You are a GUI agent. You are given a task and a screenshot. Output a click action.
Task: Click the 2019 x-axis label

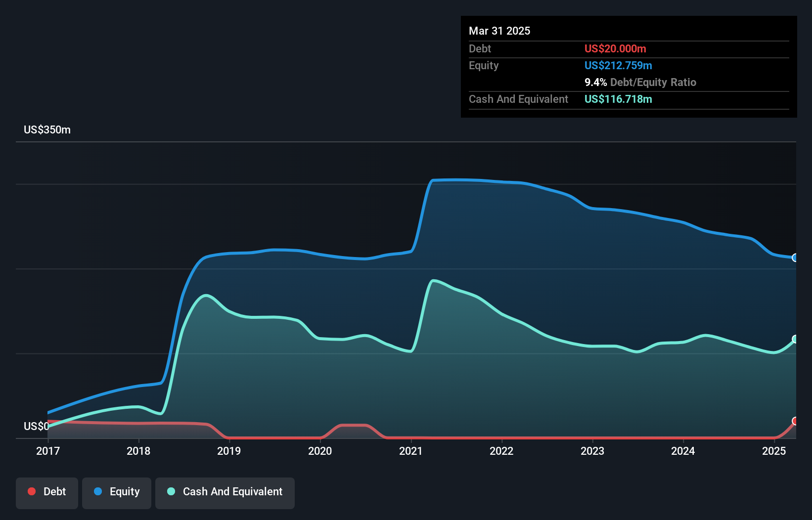[x=229, y=451]
